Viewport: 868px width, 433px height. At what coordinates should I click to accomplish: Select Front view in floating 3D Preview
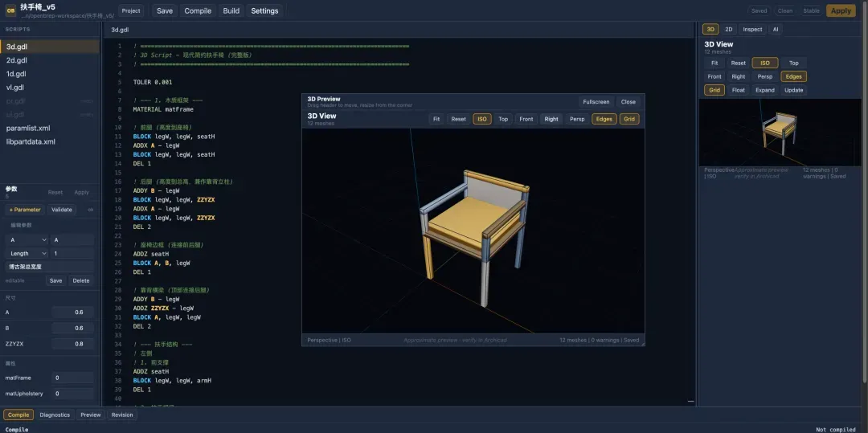(x=526, y=119)
